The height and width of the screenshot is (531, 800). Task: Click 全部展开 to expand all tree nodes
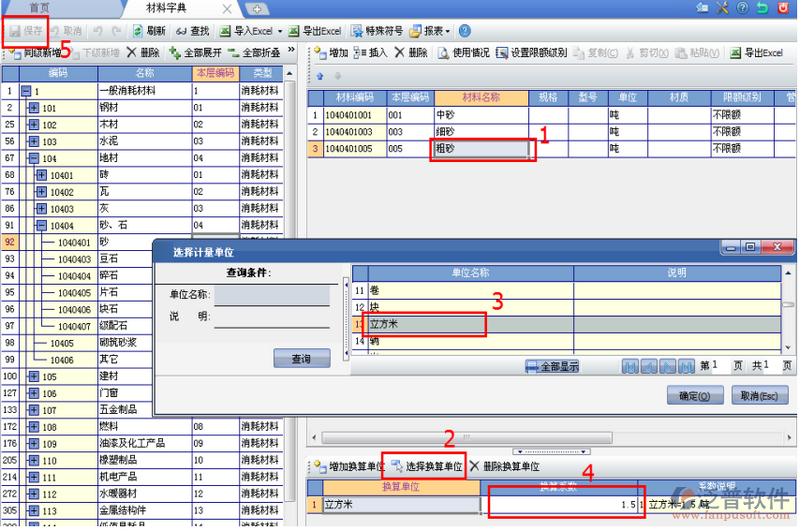pyautogui.click(x=195, y=52)
